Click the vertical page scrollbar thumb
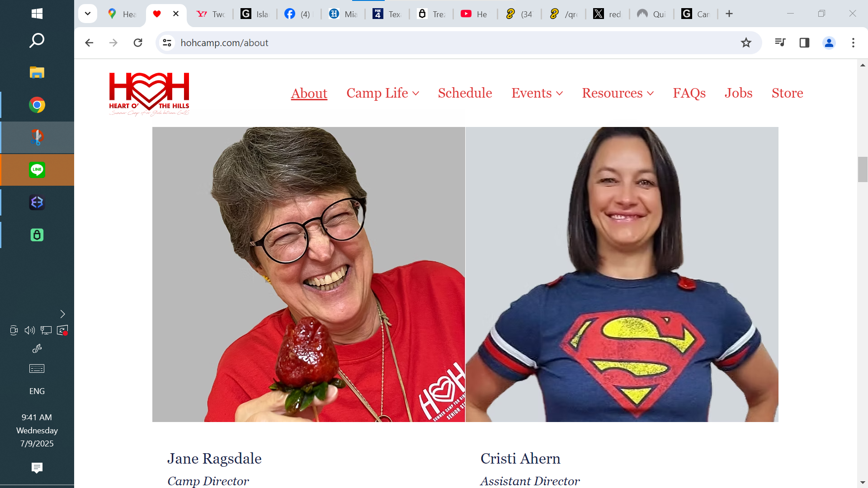The width and height of the screenshot is (868, 488). [863, 169]
